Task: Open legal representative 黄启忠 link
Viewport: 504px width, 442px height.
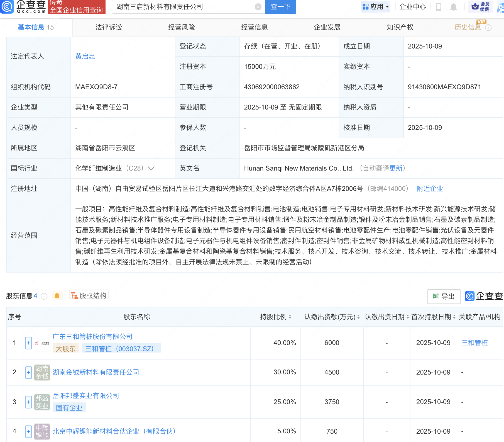Action: pyautogui.click(x=85, y=56)
